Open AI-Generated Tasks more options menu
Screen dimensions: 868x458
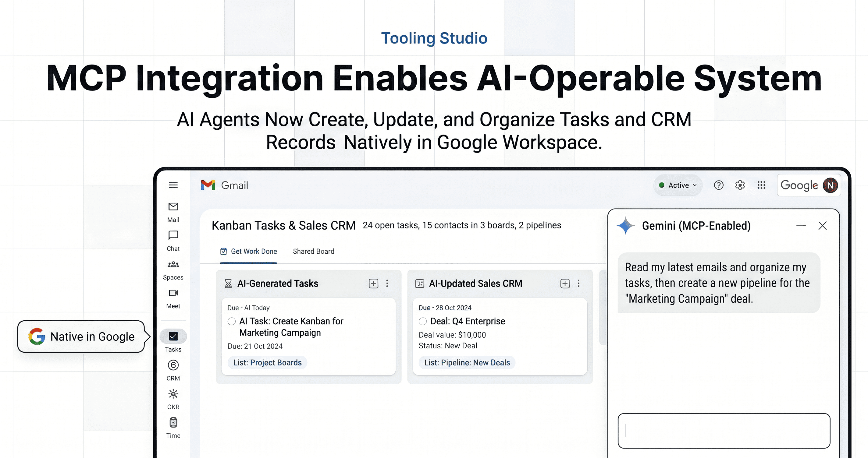(x=387, y=283)
